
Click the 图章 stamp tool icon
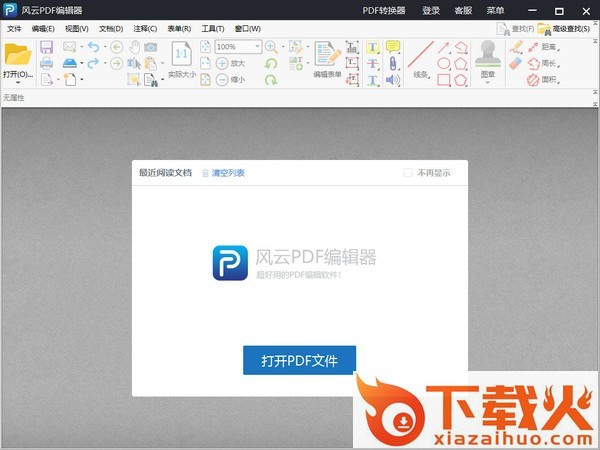coord(488,54)
